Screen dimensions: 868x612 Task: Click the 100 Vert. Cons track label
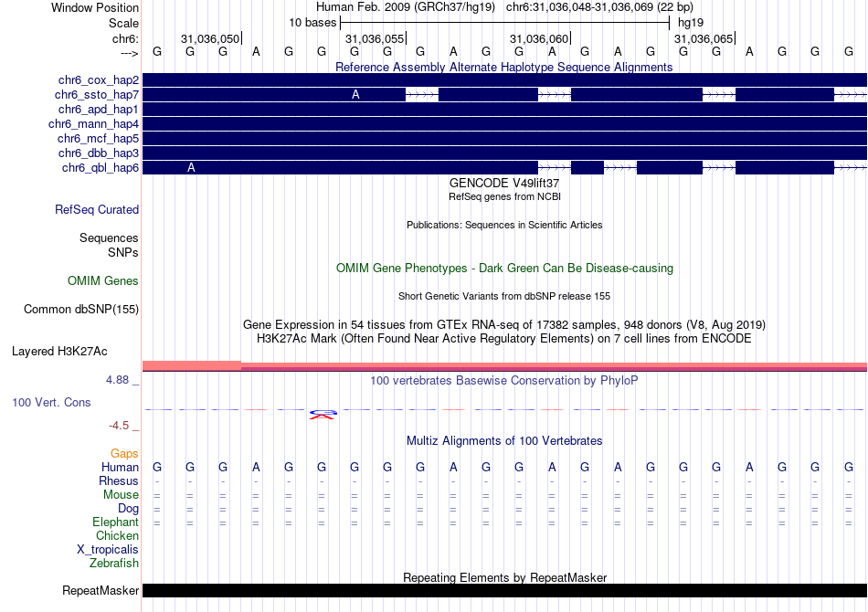pyautogui.click(x=51, y=403)
